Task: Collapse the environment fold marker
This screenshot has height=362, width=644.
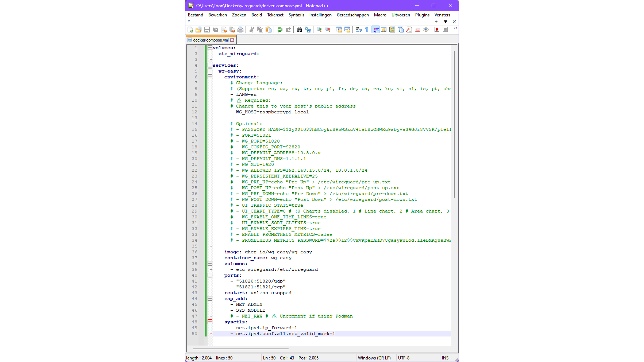Action: [x=210, y=77]
